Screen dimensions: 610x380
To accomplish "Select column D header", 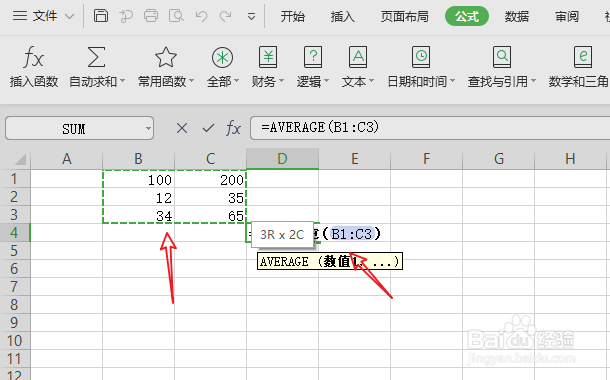I will (x=282, y=159).
